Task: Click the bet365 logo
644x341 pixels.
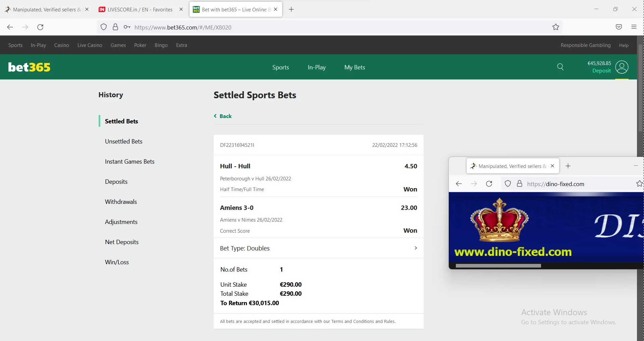Action: tap(29, 67)
